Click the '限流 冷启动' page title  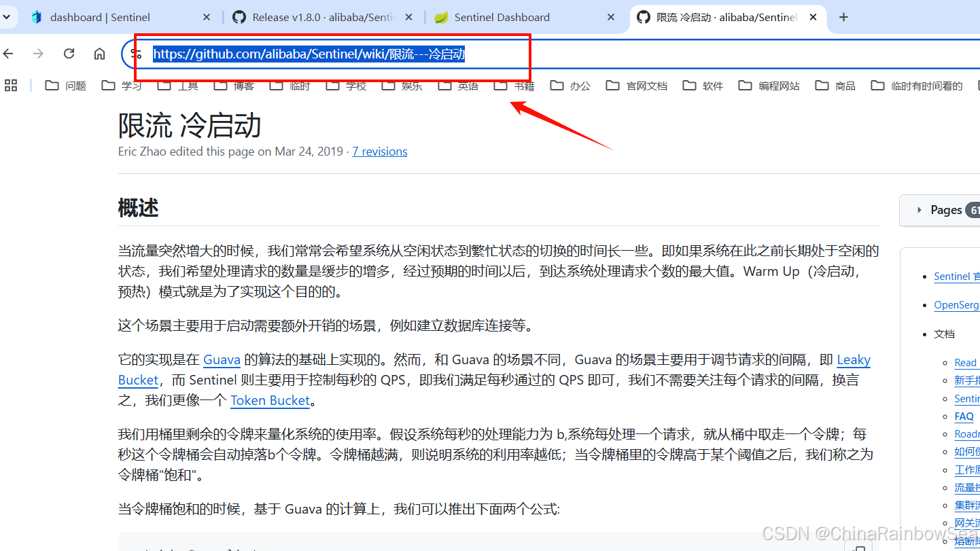point(190,126)
